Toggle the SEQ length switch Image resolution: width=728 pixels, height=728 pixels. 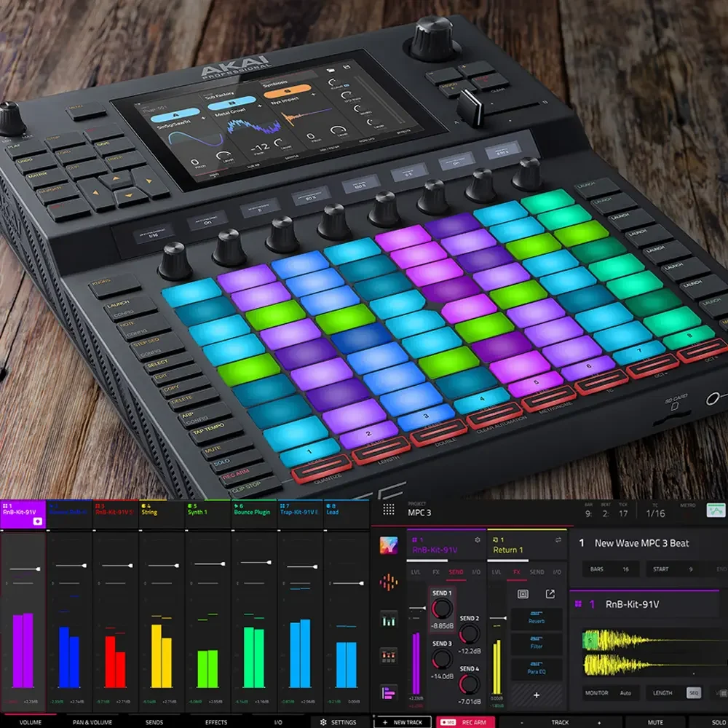(694, 693)
